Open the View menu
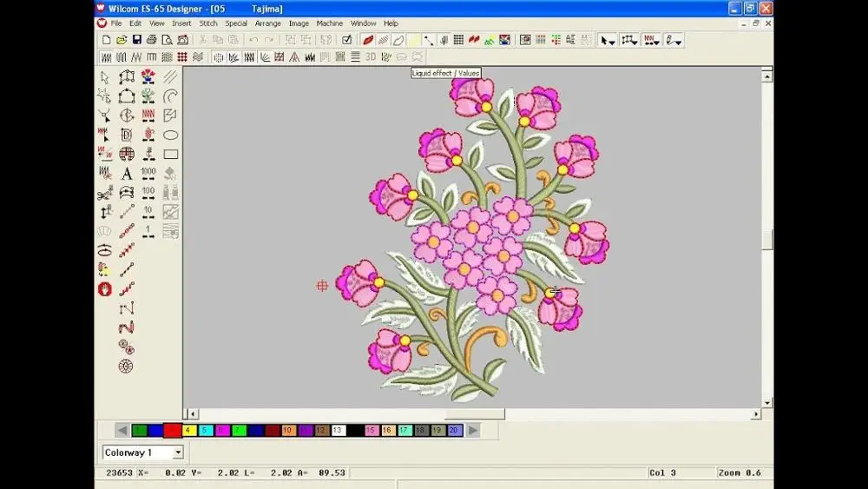The height and width of the screenshot is (489, 868). (156, 23)
